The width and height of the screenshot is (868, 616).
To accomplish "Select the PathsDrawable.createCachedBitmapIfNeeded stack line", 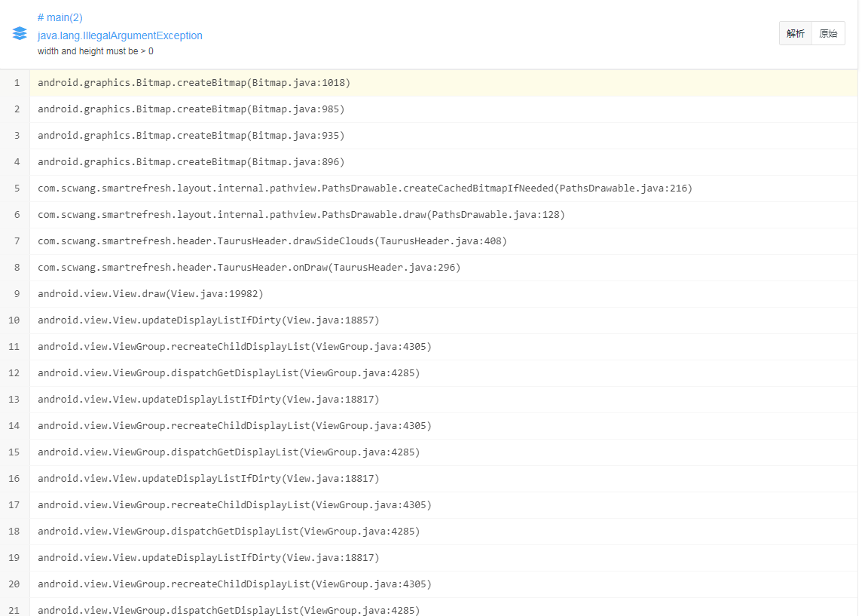I will (x=443, y=188).
